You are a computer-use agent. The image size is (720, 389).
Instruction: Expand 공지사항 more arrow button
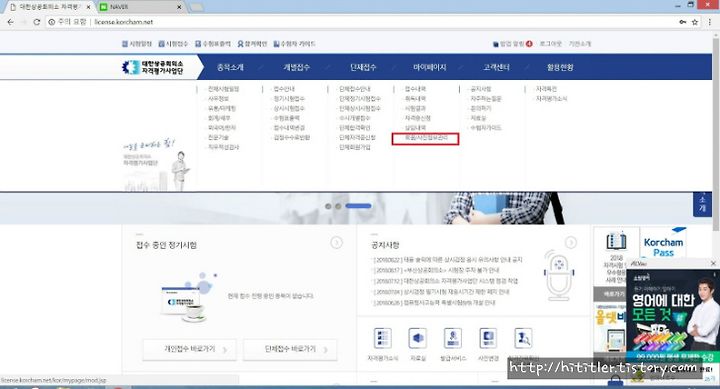pyautogui.click(x=571, y=242)
